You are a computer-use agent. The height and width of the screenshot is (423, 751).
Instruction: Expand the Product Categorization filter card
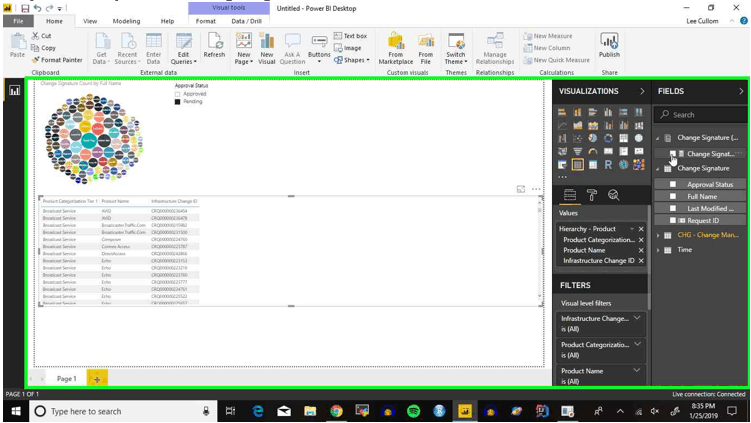(637, 344)
